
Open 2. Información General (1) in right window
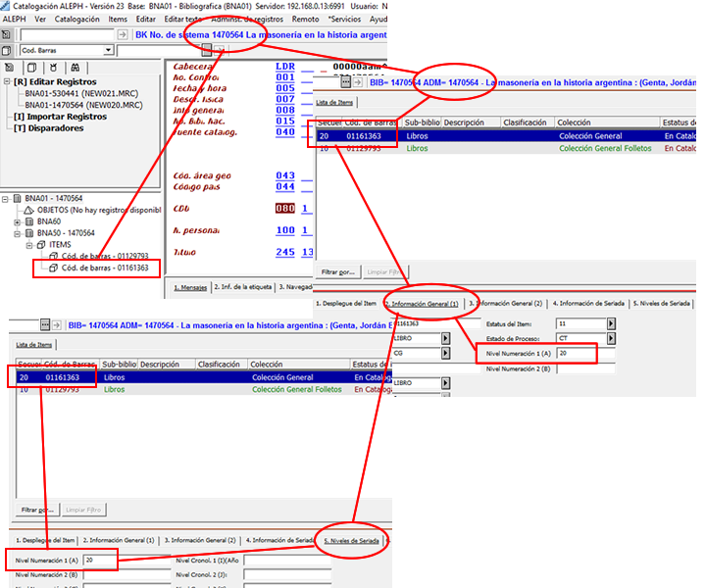tap(422, 304)
